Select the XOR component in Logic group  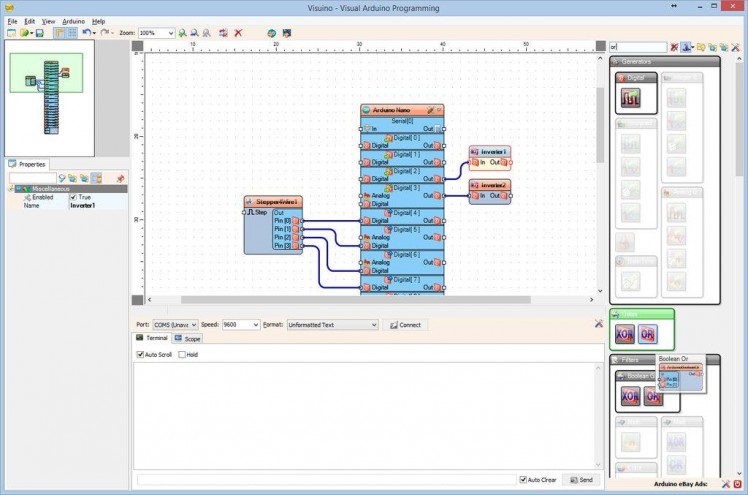point(626,333)
